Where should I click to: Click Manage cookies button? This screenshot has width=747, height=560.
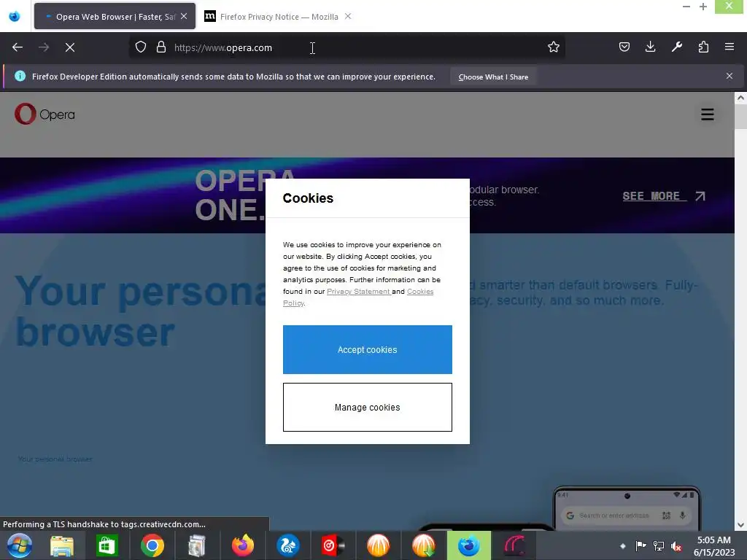[x=368, y=407]
